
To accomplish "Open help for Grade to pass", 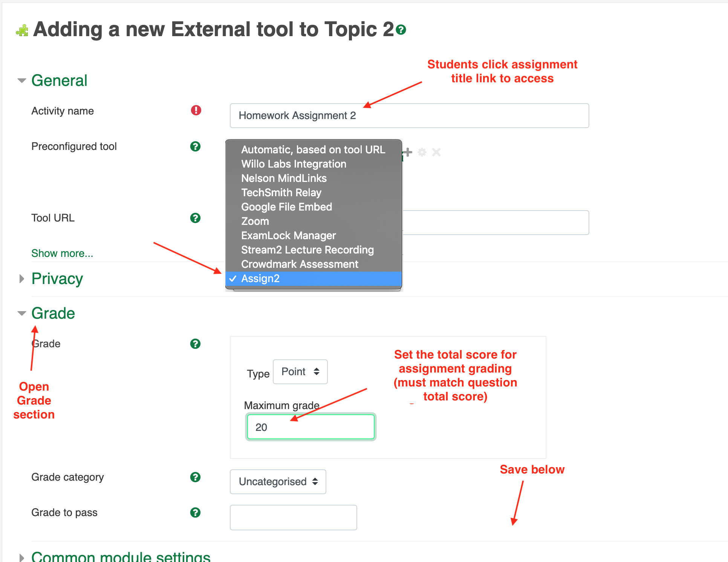I will pos(195,513).
